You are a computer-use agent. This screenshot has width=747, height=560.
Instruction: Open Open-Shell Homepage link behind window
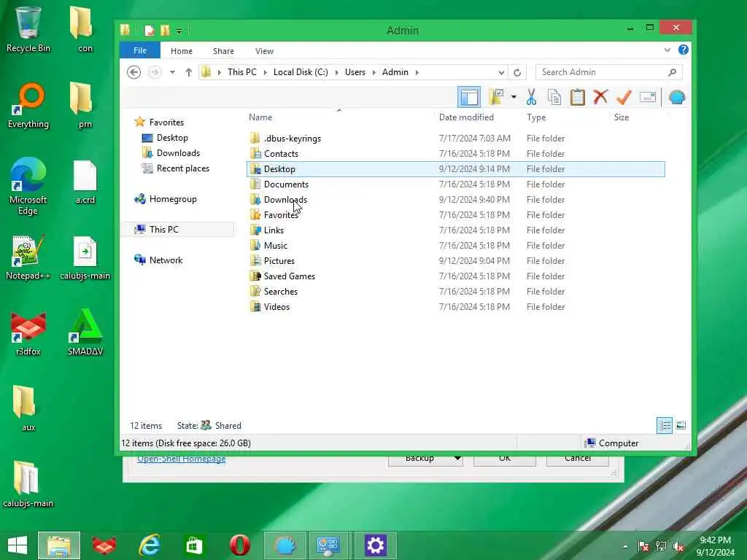pos(182,459)
